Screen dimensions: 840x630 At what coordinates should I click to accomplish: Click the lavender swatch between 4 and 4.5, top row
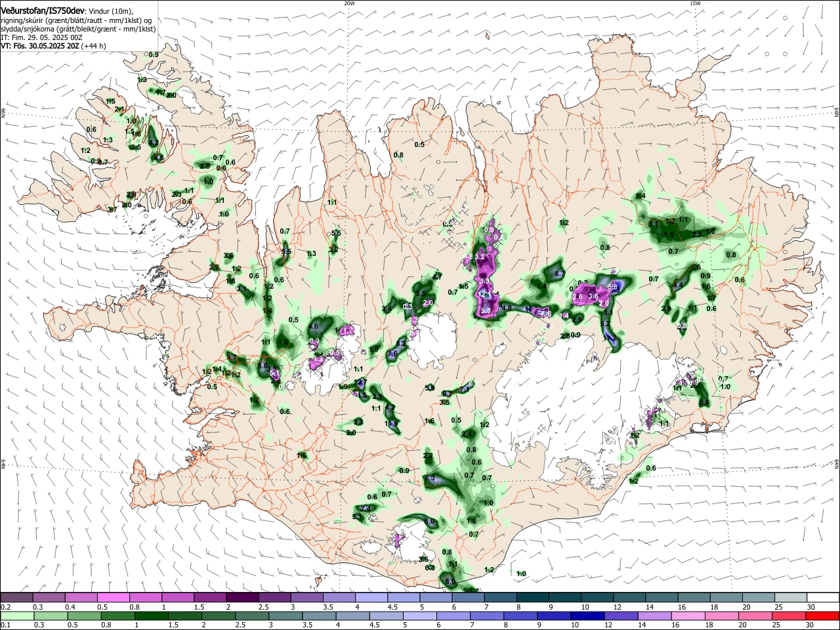[371, 598]
